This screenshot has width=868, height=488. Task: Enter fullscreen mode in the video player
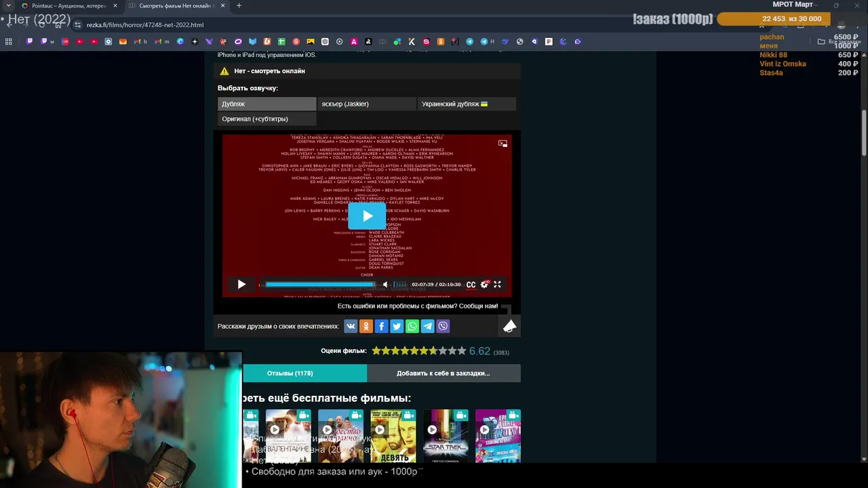[x=497, y=285]
